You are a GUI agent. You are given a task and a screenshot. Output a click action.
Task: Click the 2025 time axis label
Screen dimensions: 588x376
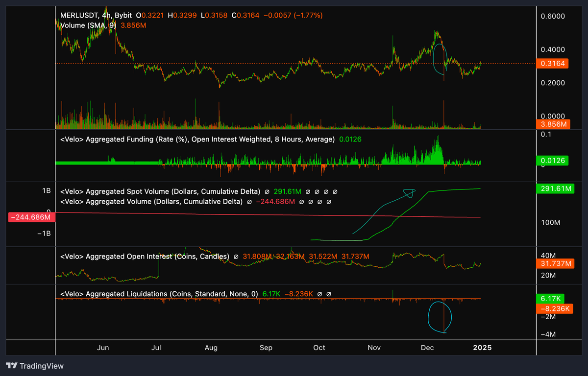pyautogui.click(x=482, y=348)
